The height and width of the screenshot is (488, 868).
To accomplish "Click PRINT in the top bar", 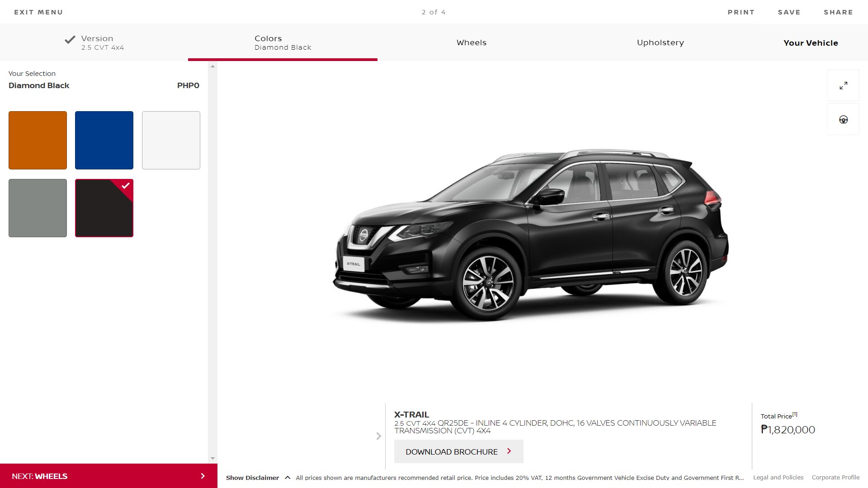I will click(x=741, y=12).
